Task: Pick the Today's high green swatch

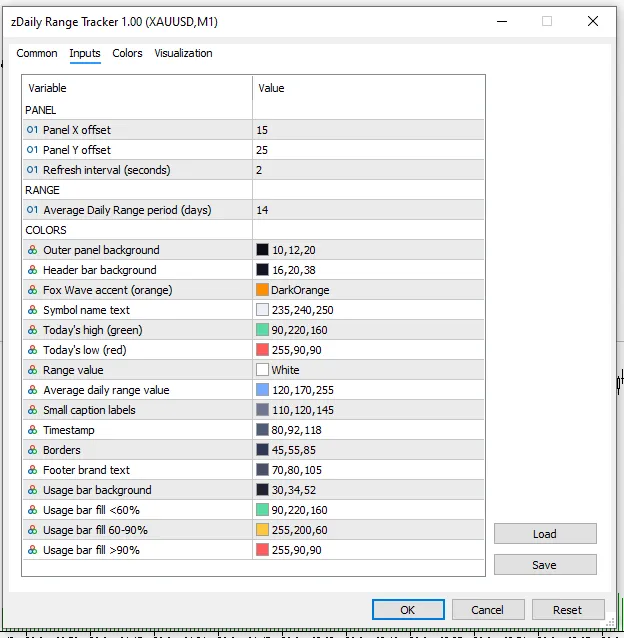Action: [262, 330]
